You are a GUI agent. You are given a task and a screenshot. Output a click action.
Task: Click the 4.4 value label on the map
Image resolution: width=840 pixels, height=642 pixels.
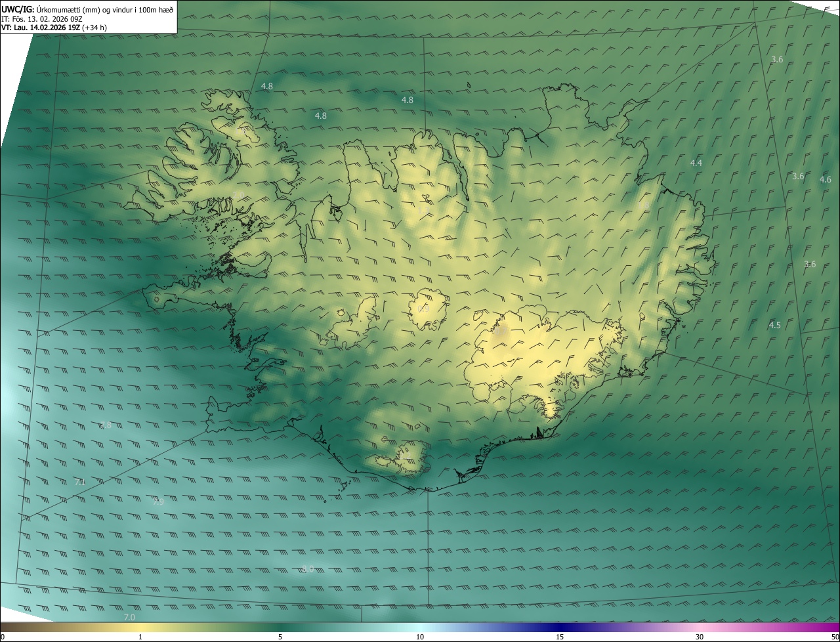(x=696, y=163)
